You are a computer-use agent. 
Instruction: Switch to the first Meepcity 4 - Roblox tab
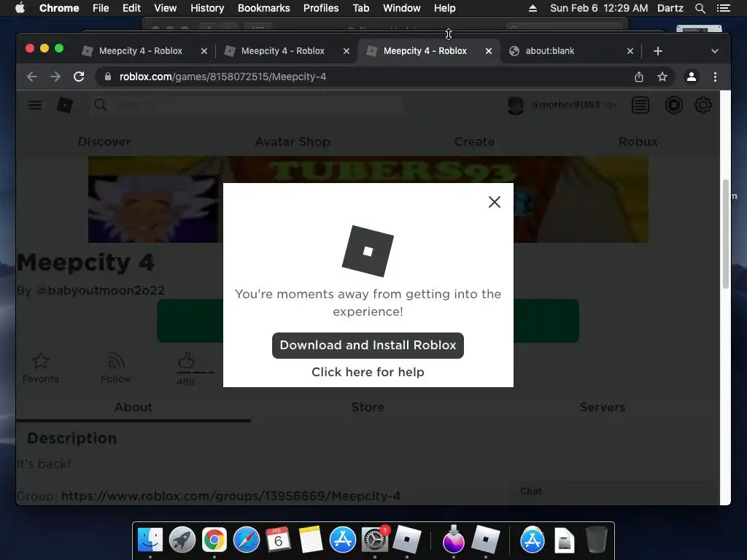[x=141, y=51]
